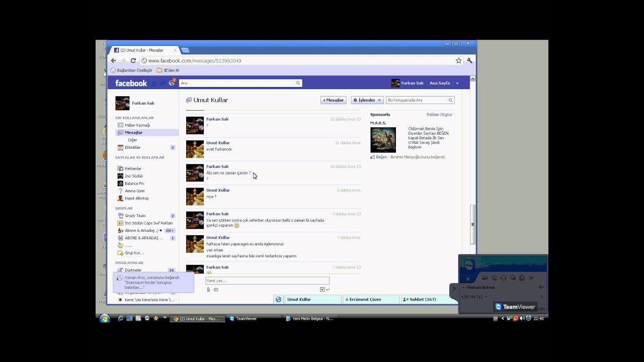Click the page scrollbar up arrow
644x362 pixels.
472,79
